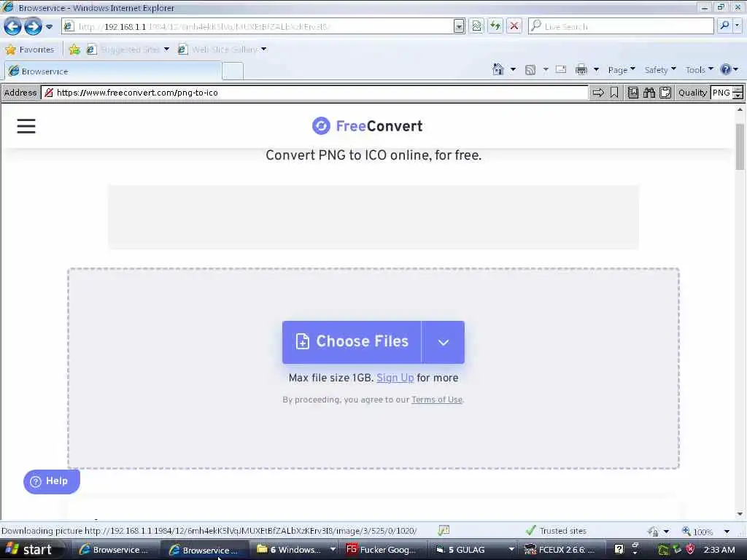Viewport: 747px width, 560px height.
Task: Open the Tools menu
Action: pyautogui.click(x=699, y=70)
